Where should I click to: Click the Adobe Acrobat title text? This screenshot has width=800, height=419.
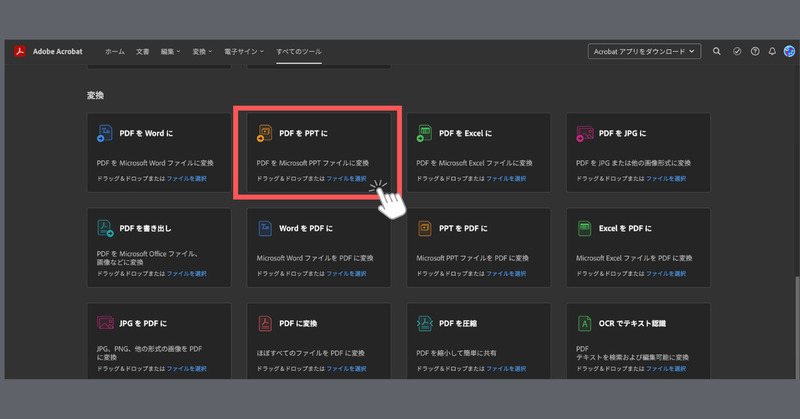[58, 52]
